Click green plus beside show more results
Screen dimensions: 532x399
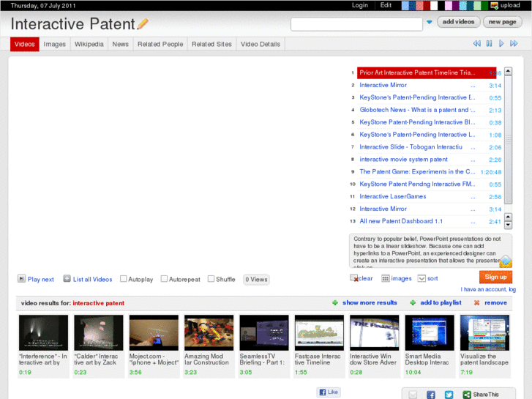(x=335, y=302)
